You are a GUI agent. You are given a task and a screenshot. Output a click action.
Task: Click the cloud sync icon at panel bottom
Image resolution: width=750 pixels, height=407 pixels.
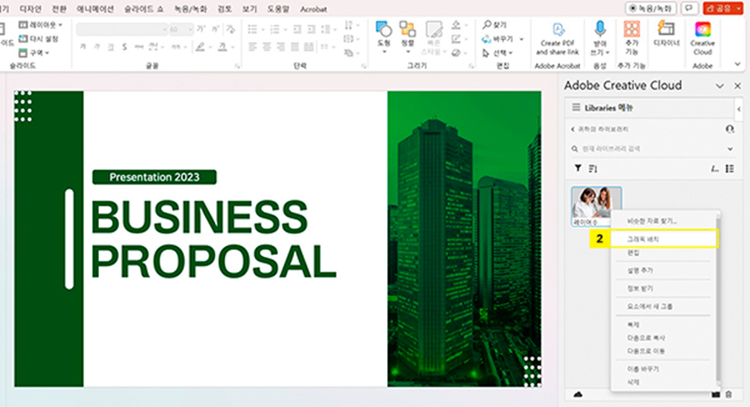[577, 395]
